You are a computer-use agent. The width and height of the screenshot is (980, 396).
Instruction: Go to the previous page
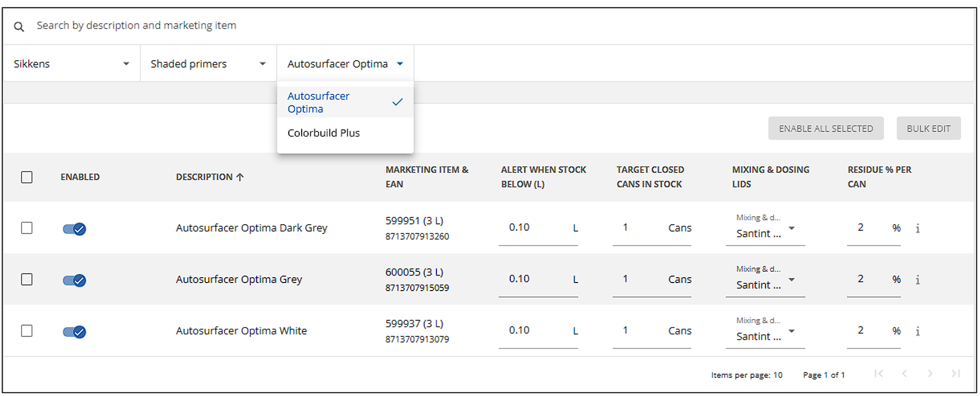[904, 374]
